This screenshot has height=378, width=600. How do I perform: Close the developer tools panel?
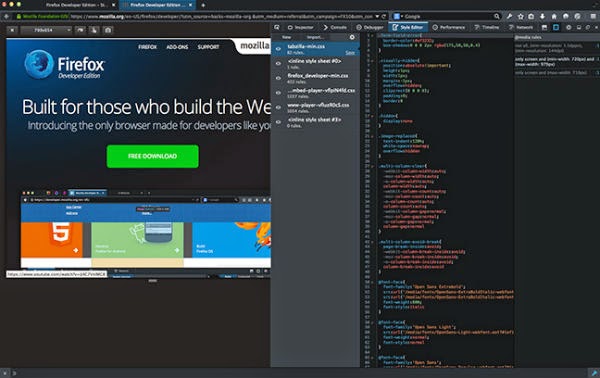(597, 27)
